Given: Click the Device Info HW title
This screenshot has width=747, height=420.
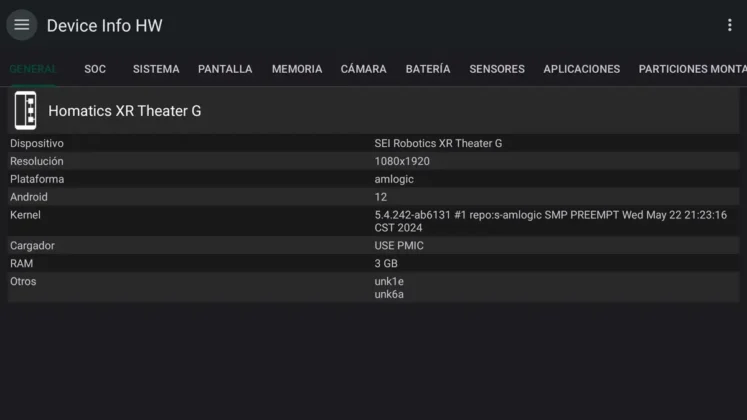Looking at the screenshot, I should (104, 26).
